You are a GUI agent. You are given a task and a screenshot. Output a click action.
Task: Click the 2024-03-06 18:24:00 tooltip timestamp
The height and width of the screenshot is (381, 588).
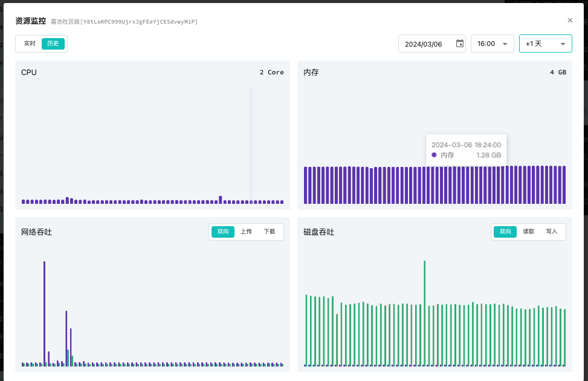coord(466,145)
